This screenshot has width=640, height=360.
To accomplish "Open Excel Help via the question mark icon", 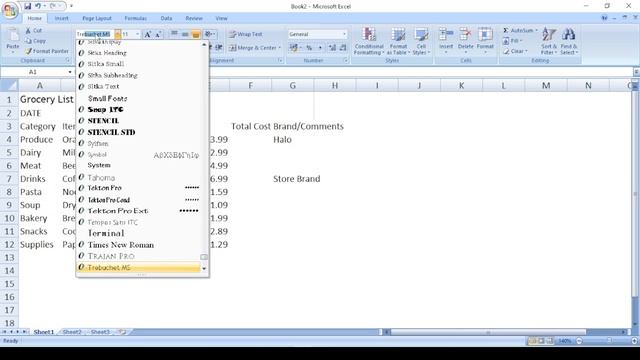I will click(x=604, y=18).
